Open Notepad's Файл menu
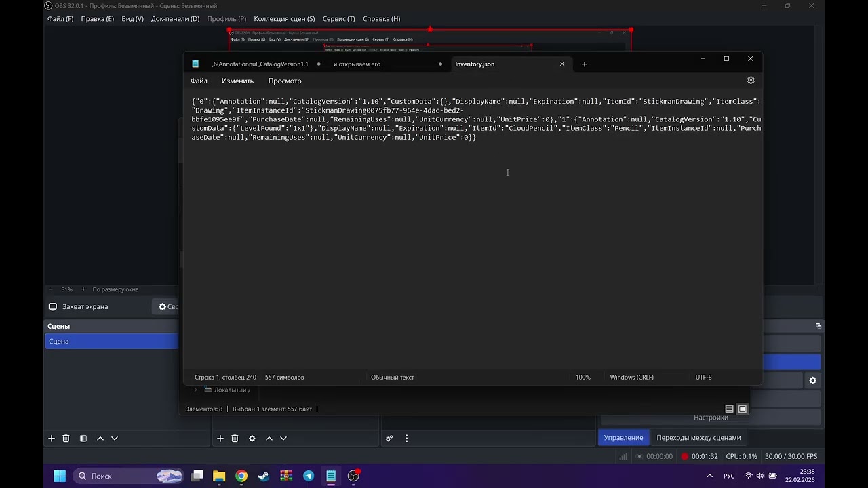This screenshot has width=868, height=488. pyautogui.click(x=199, y=81)
